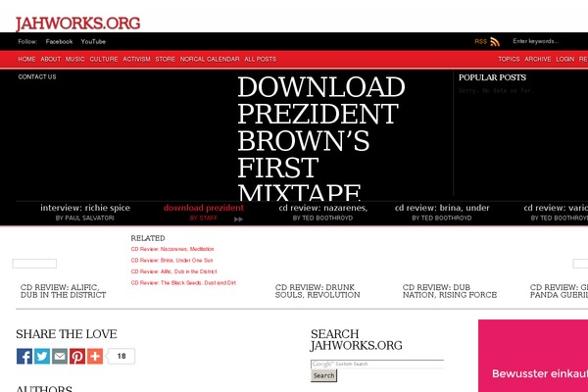Select the 'cd review: nazarenes' slide
Viewport: 588px width, 392px height.
322,208
